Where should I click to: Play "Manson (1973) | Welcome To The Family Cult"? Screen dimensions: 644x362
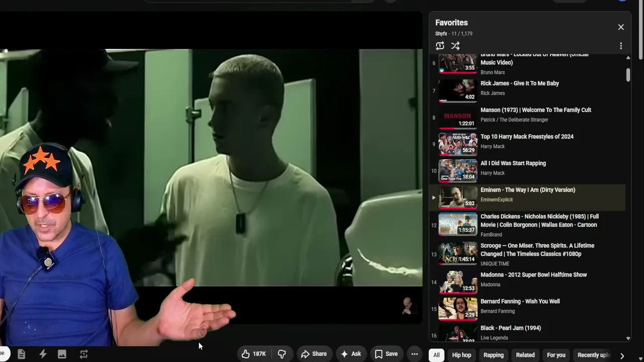click(536, 110)
